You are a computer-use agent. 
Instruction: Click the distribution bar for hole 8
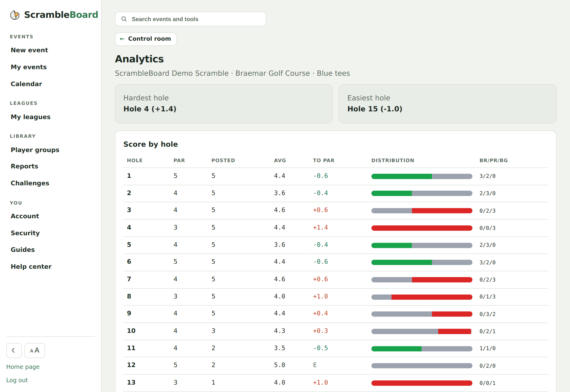[x=422, y=297]
